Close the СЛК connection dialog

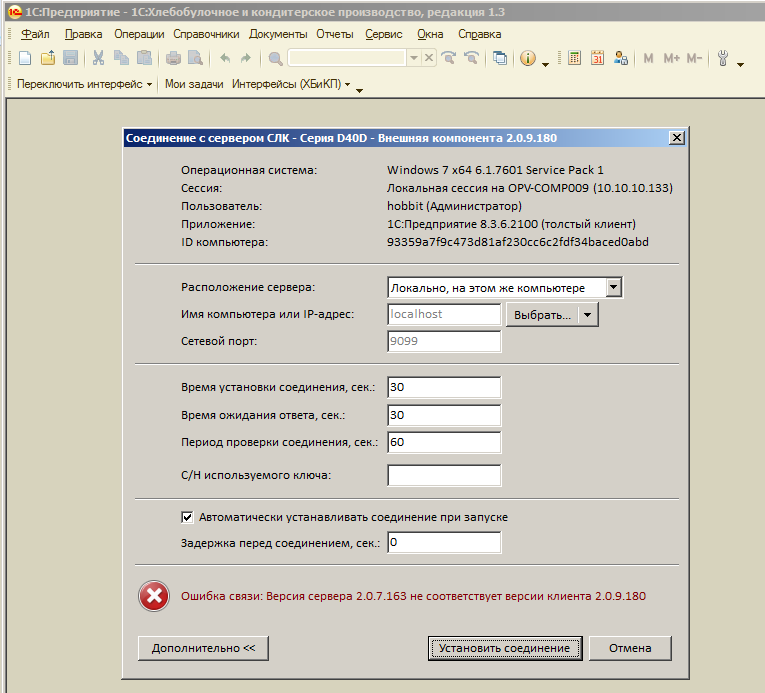(x=677, y=138)
